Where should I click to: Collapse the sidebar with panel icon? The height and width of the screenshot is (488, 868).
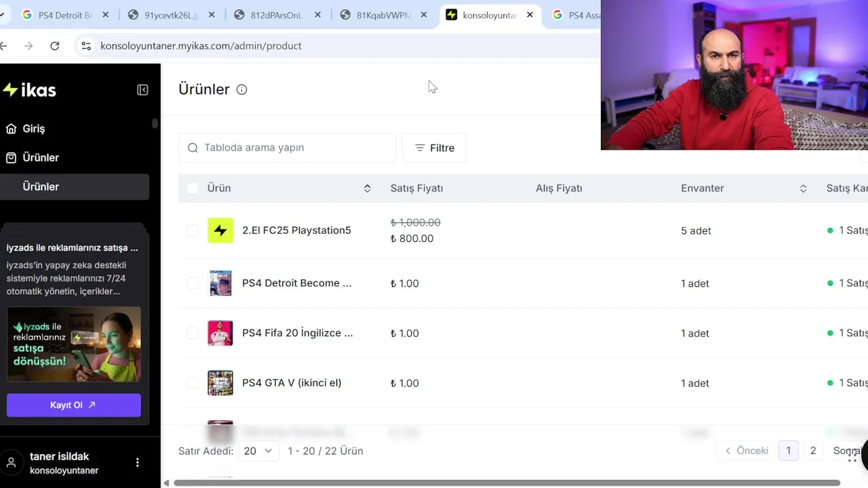tap(142, 89)
